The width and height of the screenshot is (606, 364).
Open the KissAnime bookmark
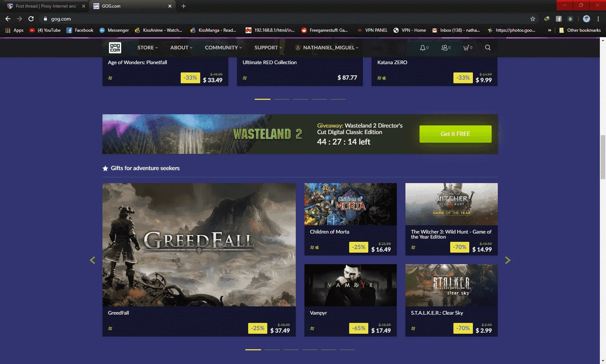158,30
